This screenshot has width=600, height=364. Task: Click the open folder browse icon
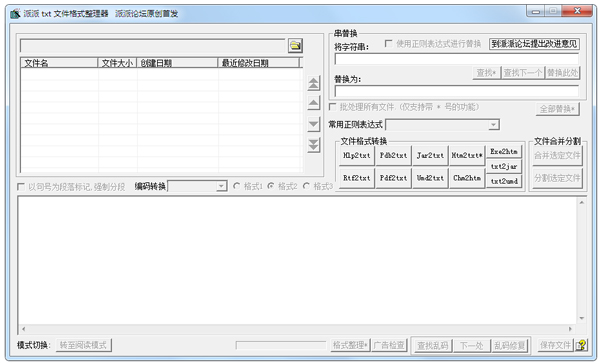tap(295, 46)
